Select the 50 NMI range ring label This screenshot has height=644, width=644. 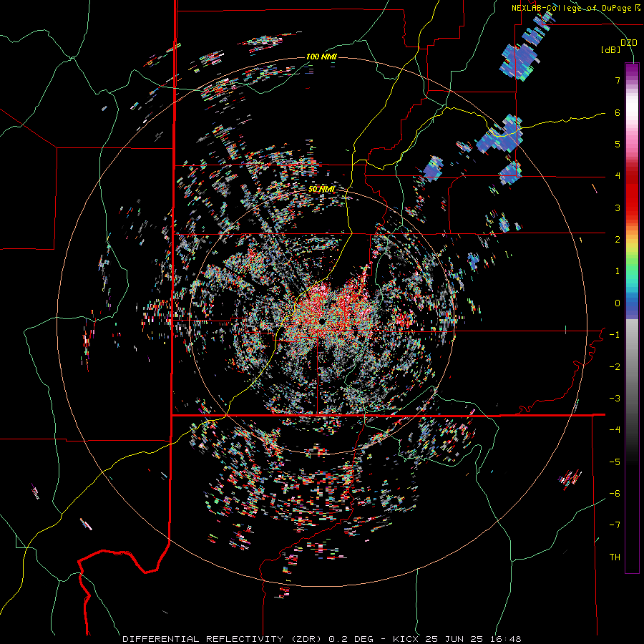[x=321, y=189]
